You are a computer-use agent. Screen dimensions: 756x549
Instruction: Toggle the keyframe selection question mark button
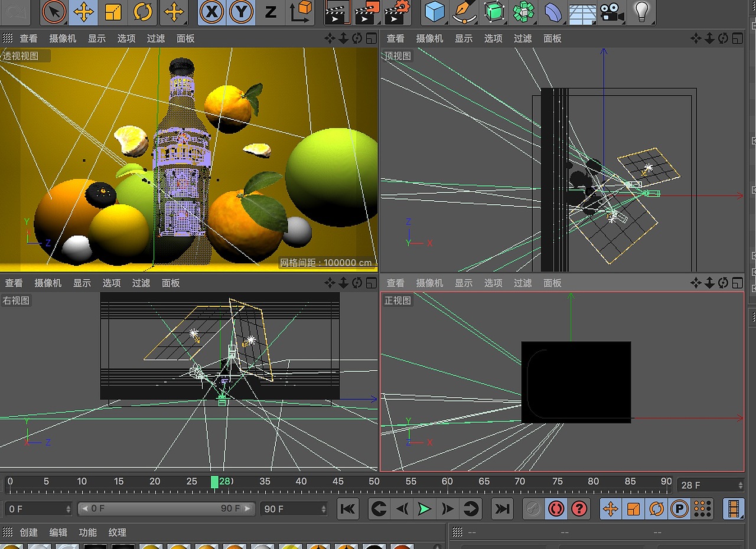pos(579,508)
